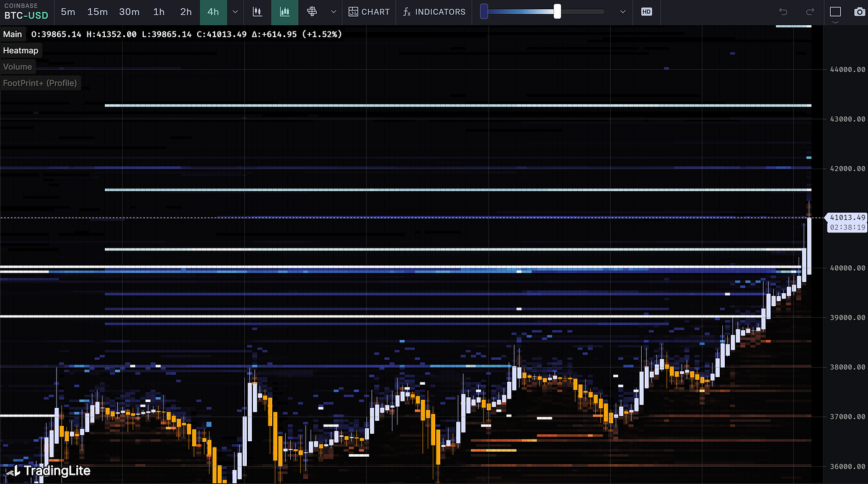Screen dimensions: 868x484
Task: Click the OHLC readout text
Action: [186, 34]
